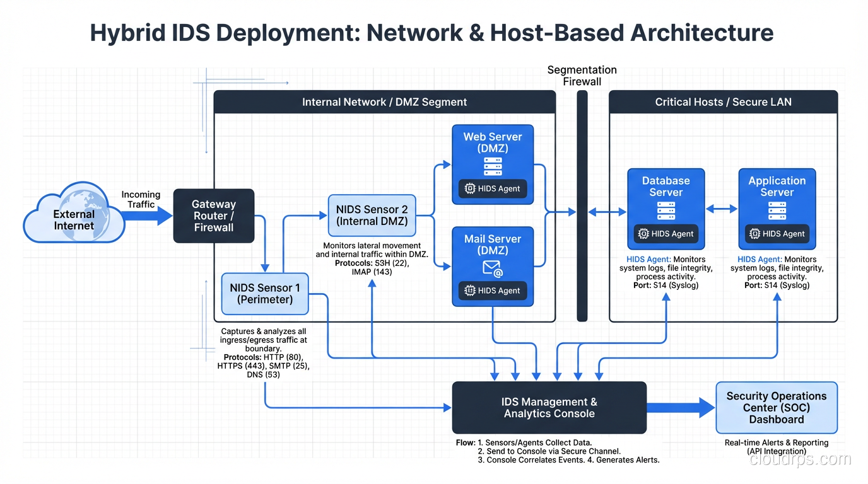This screenshot has height=484, width=868.
Task: Click the HIDS Agent icon inside Mail Server
Action: (470, 291)
